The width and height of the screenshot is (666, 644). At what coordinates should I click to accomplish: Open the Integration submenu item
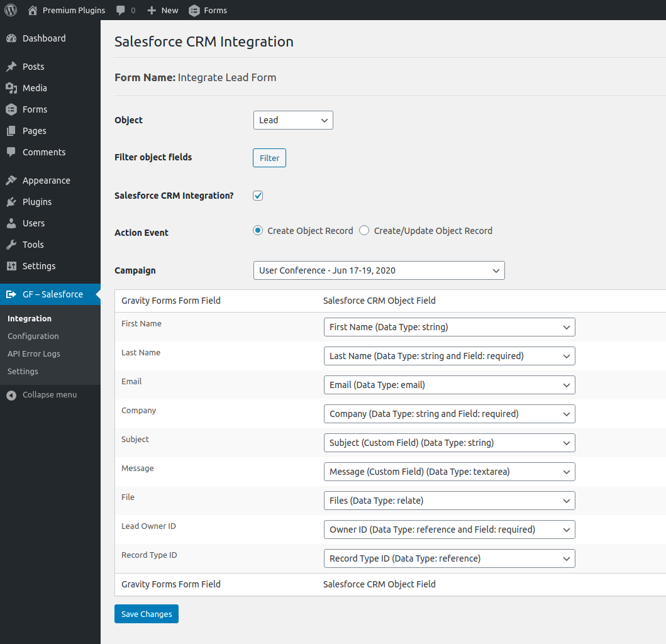pos(30,319)
